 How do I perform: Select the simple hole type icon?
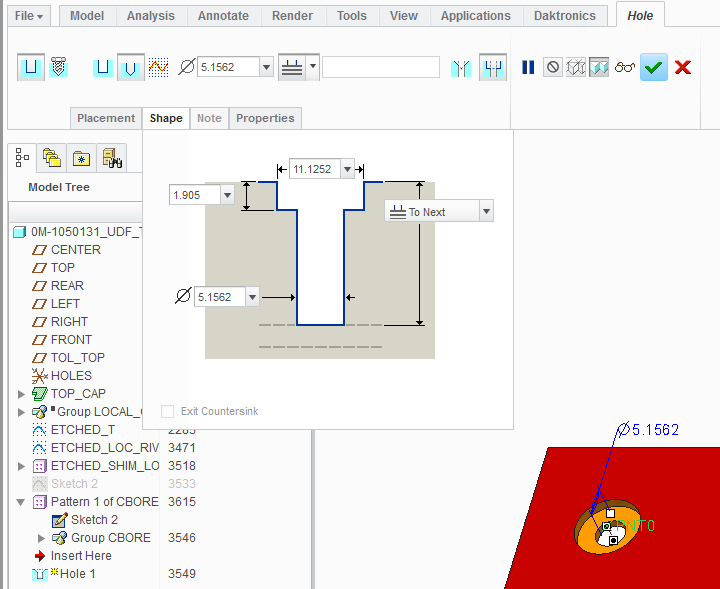31,67
